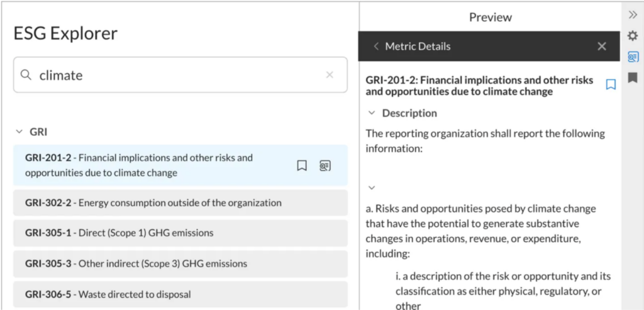The width and height of the screenshot is (644, 310).
Task: Click the Description section label
Action: click(409, 113)
